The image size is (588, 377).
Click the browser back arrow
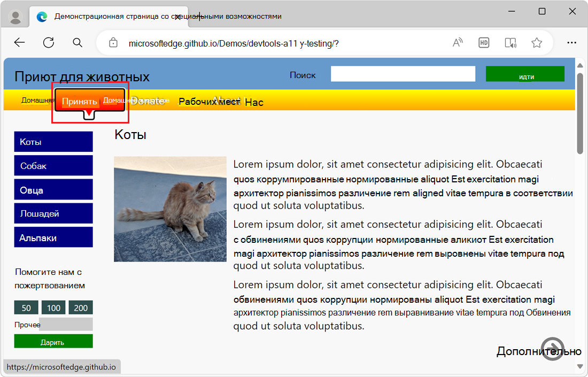click(x=19, y=42)
